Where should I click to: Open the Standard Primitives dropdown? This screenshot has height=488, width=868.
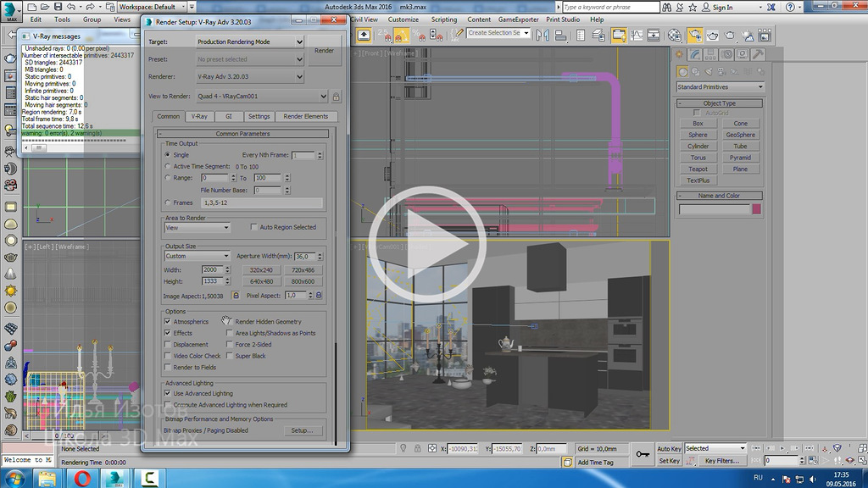pos(720,87)
